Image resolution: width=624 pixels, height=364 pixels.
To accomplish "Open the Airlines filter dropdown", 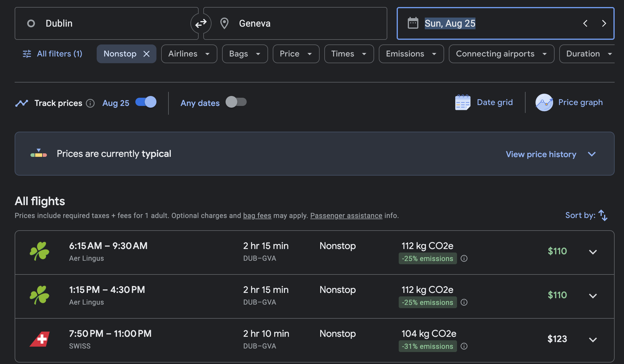I will [x=189, y=54].
